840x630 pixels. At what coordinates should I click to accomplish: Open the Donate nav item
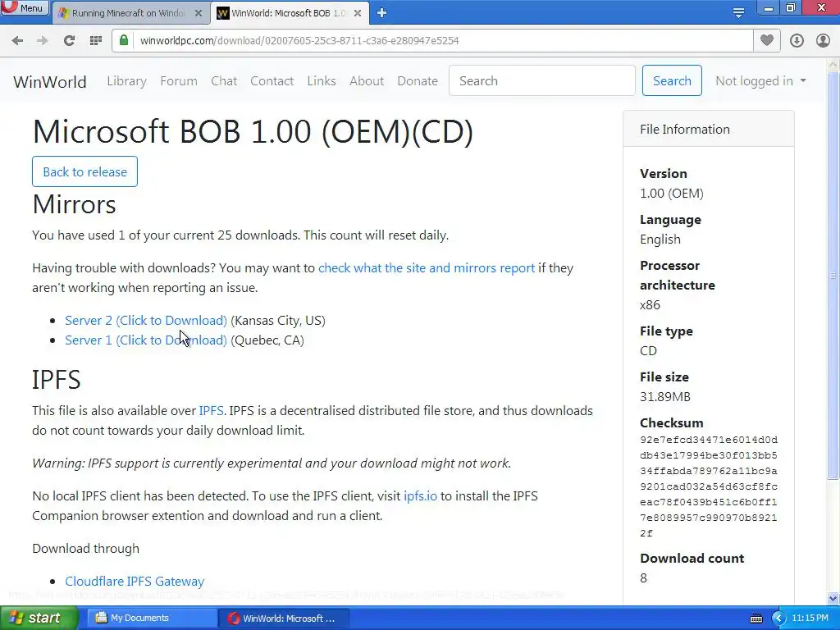pyautogui.click(x=418, y=81)
